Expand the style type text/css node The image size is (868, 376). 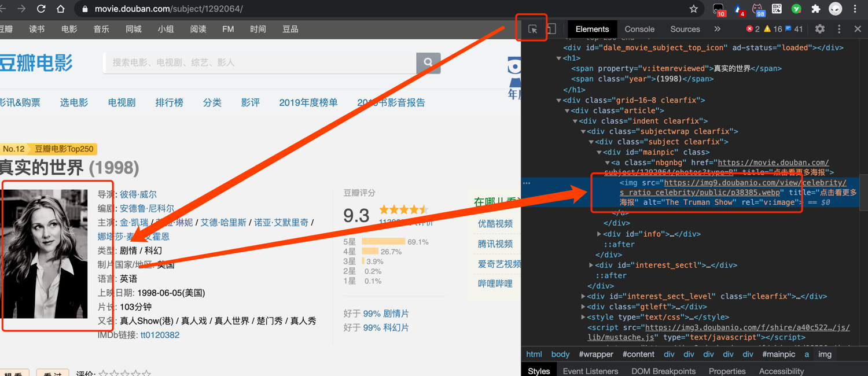(583, 317)
